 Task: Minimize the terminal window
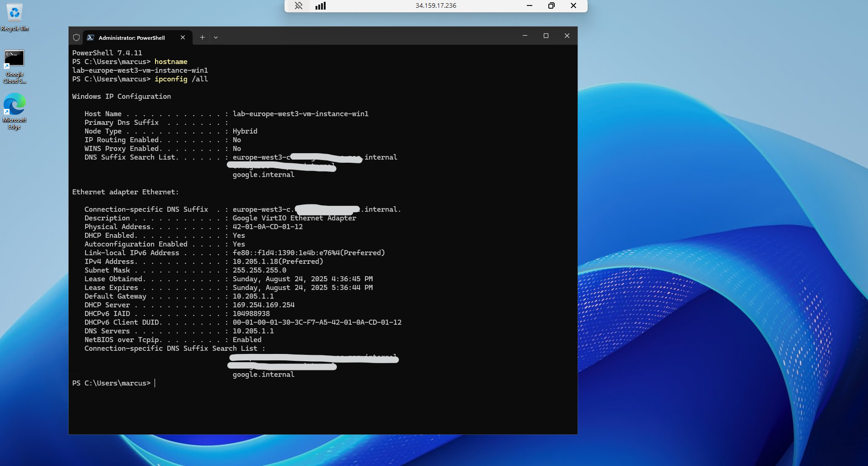525,36
